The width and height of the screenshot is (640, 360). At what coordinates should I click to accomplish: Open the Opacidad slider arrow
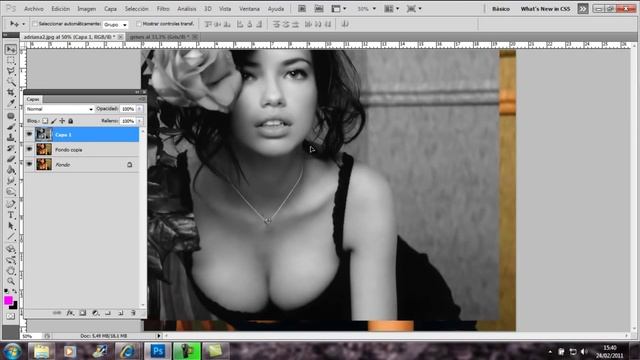coord(140,109)
